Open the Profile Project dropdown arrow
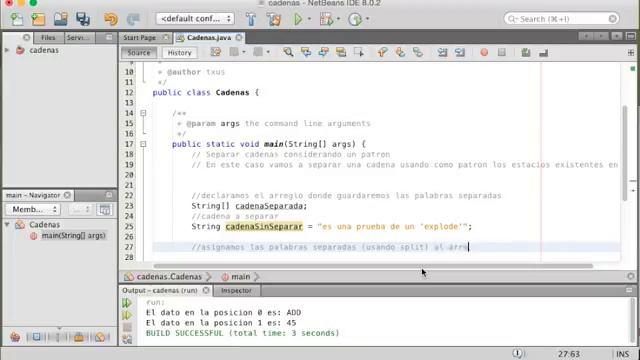Screen dimensions: 640x360 [x=367, y=19]
